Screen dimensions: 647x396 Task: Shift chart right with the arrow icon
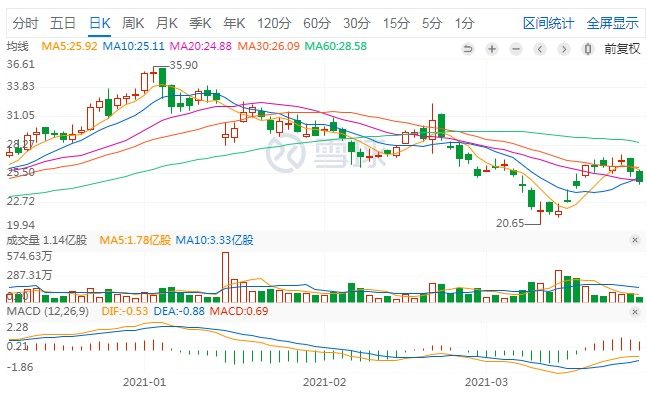pyautogui.click(x=564, y=49)
